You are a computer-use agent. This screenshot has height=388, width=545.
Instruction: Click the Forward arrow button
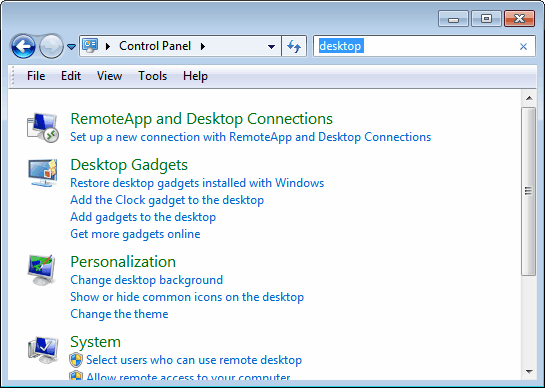51,46
